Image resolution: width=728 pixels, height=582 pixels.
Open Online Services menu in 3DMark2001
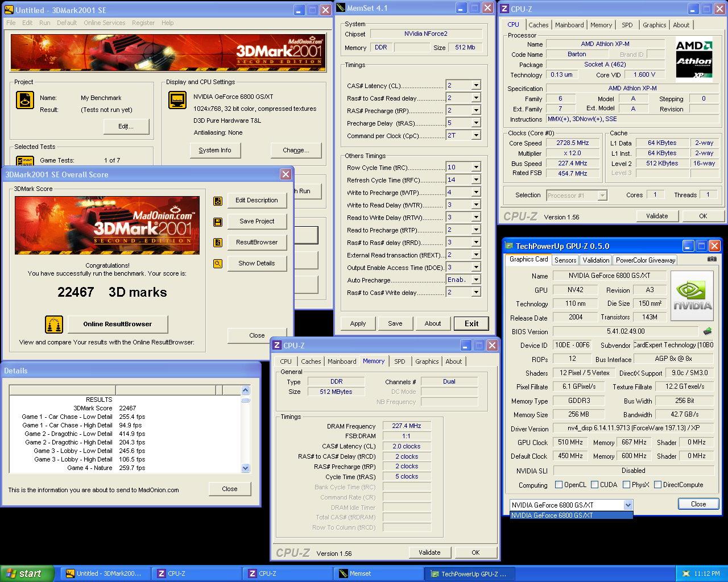(105, 23)
